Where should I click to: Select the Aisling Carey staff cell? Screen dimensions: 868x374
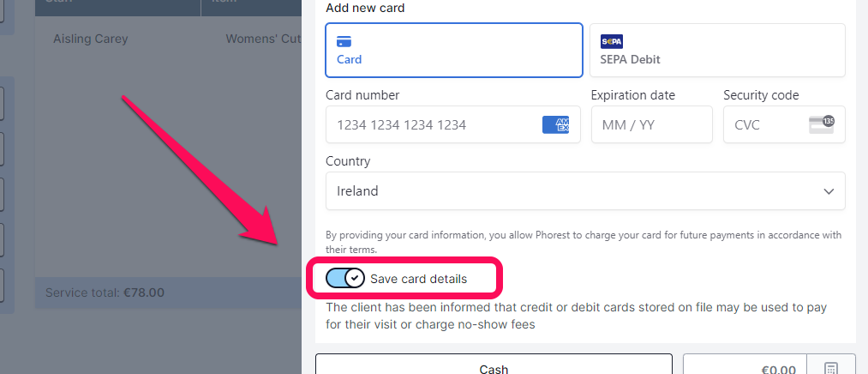[90, 39]
